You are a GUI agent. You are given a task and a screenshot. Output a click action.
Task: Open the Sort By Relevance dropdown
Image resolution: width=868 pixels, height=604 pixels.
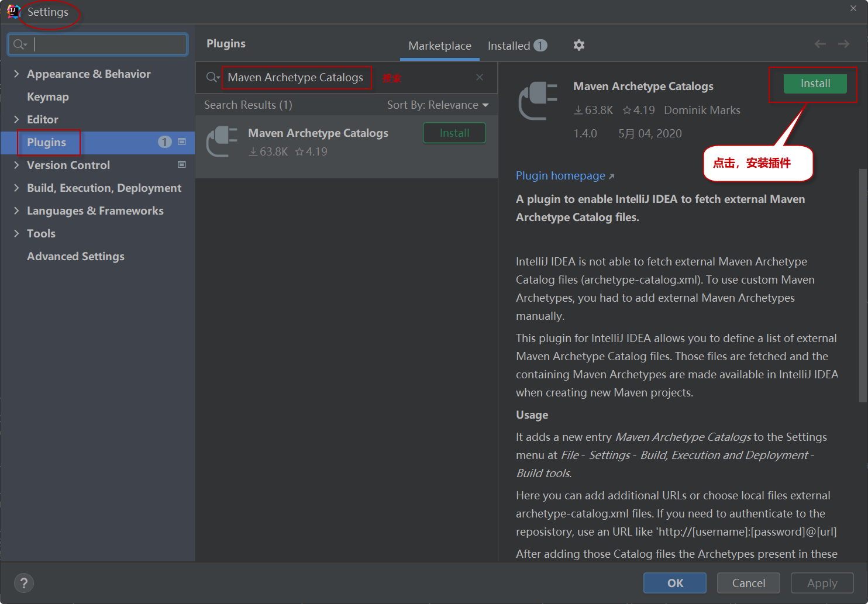438,105
